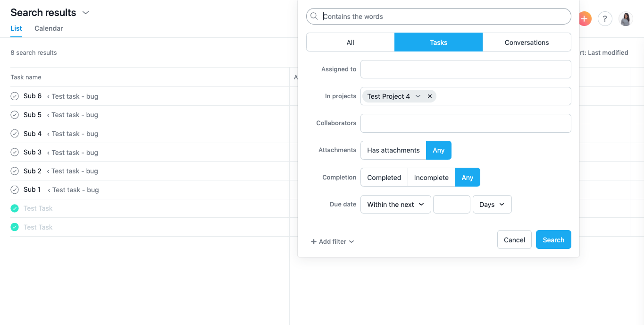Open the Within the next dropdown
The width and height of the screenshot is (644, 325).
(x=396, y=205)
